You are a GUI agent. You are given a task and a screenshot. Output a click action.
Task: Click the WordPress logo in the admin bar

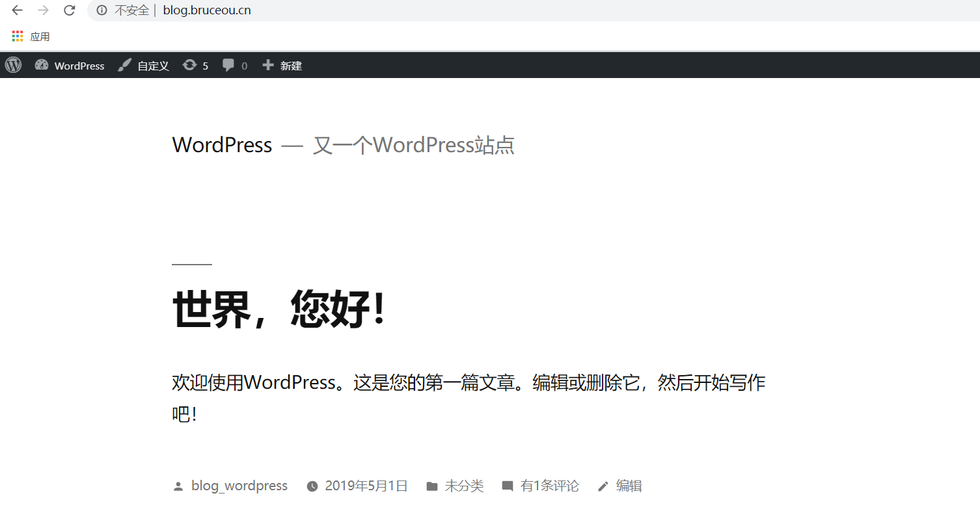(13, 65)
